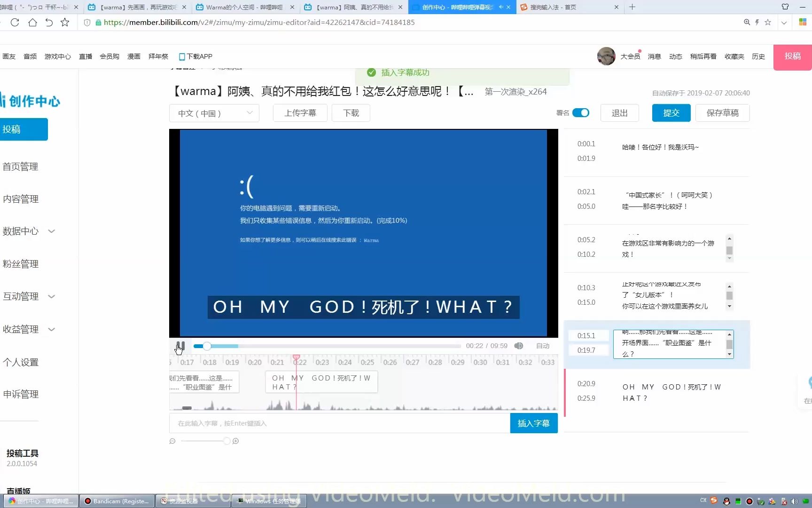Select the OH MY GOD timeline subtitle block
This screenshot has height=508, width=812.
click(x=321, y=382)
